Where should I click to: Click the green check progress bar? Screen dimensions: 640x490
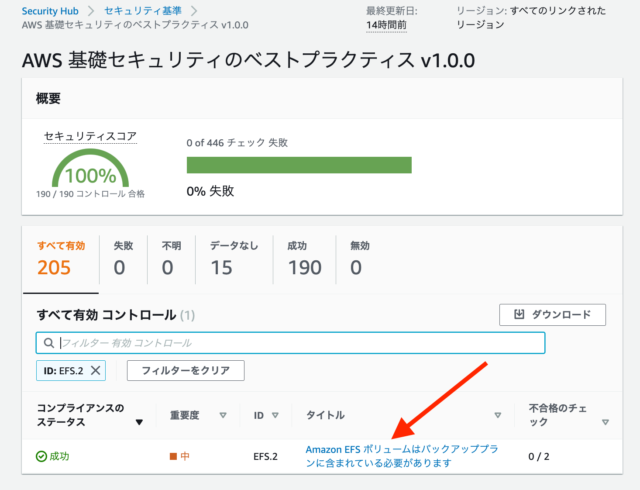click(299, 165)
